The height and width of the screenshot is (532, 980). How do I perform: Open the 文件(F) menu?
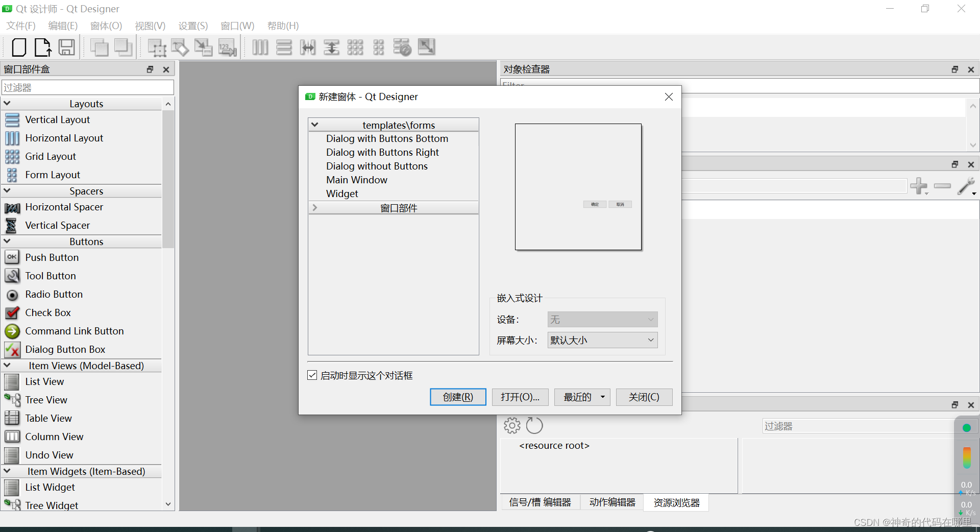[x=21, y=26]
